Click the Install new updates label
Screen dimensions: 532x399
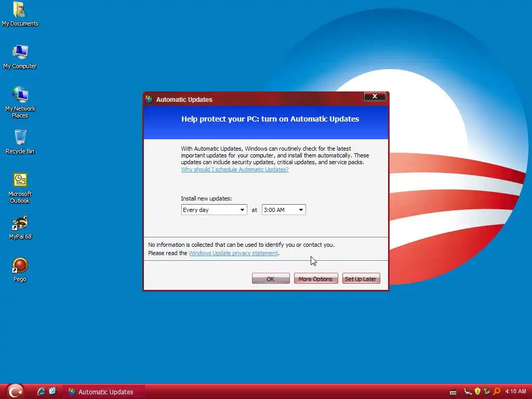206,198
